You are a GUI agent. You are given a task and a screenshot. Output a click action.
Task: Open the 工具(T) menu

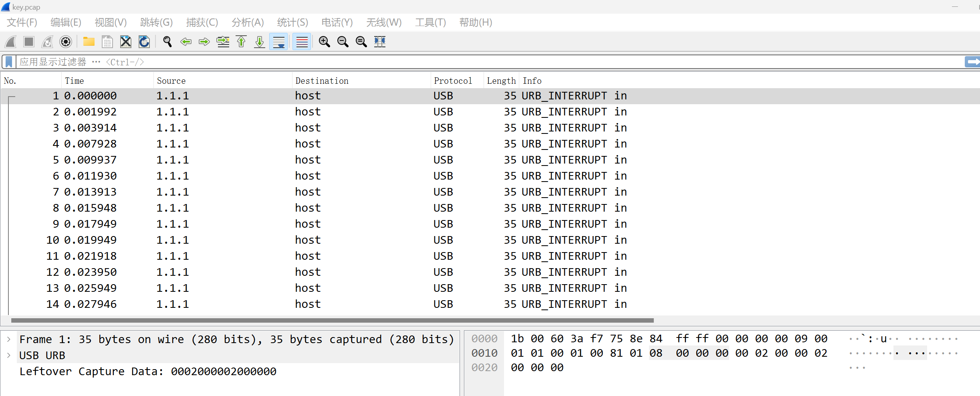pyautogui.click(x=430, y=22)
